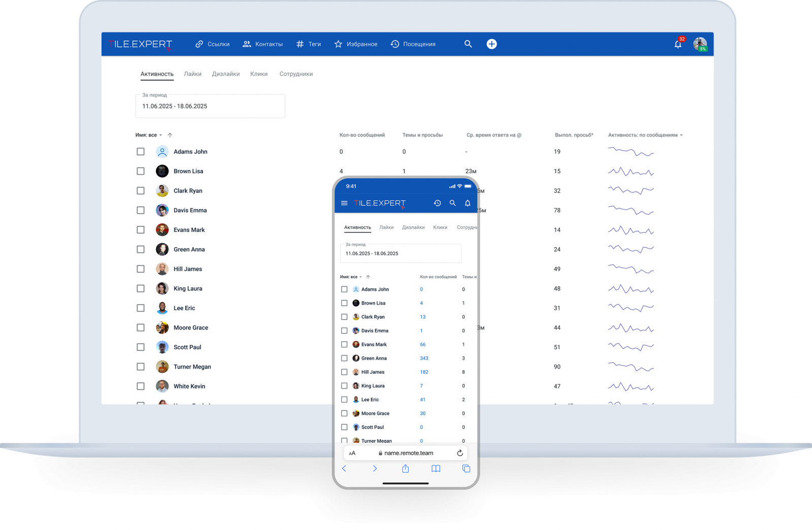Open the search magnifier in desktop header
The height and width of the screenshot is (530, 812).
click(x=468, y=44)
